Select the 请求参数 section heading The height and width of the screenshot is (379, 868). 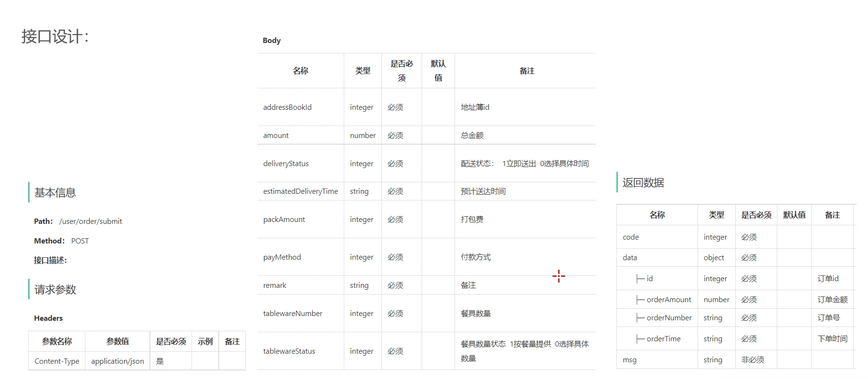click(x=55, y=289)
